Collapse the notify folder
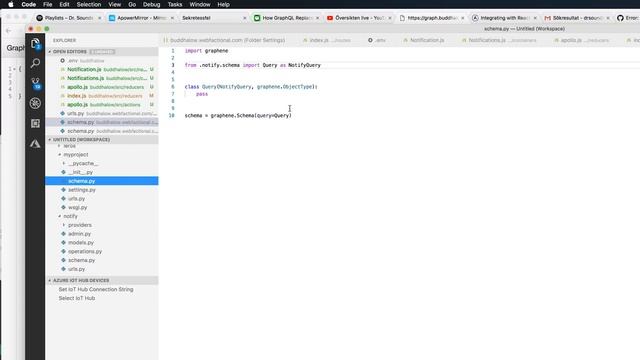The height and width of the screenshot is (360, 640). [60, 216]
